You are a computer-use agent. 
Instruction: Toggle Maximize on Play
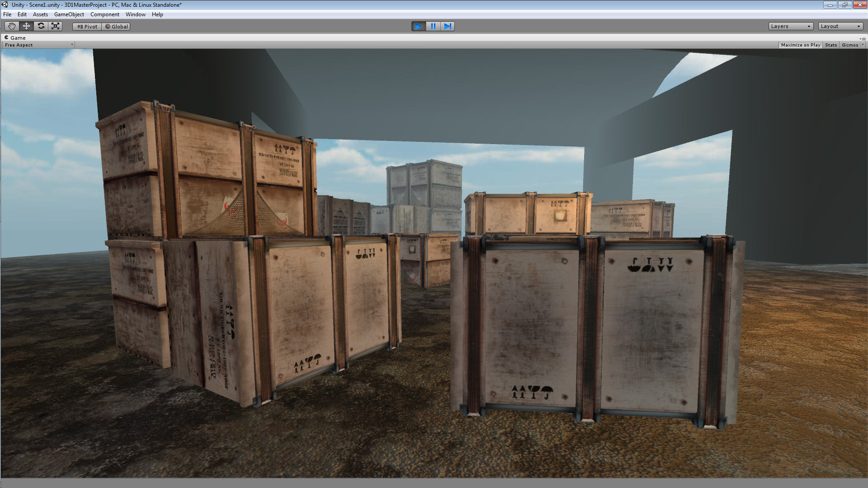pyautogui.click(x=800, y=45)
